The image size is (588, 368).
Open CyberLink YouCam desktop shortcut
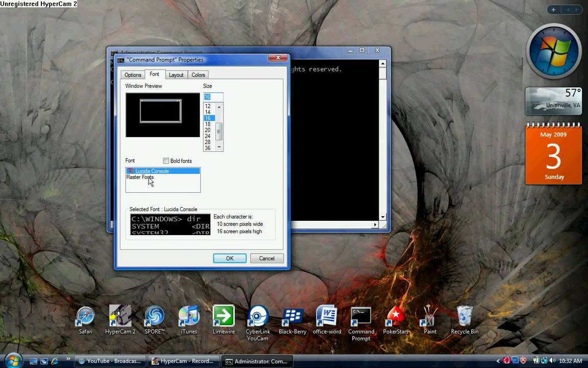[258, 323]
